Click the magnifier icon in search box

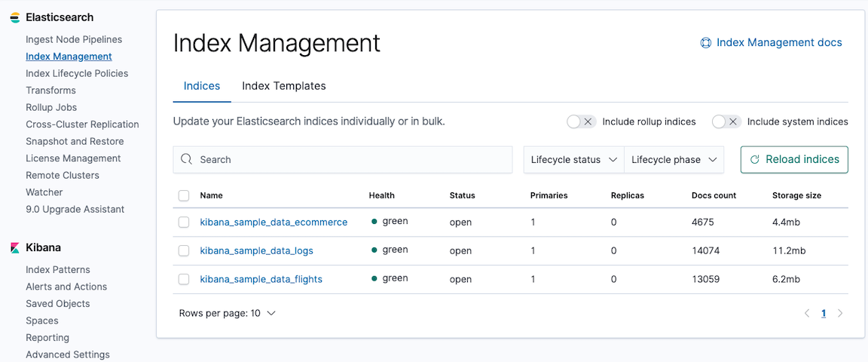pyautogui.click(x=187, y=160)
